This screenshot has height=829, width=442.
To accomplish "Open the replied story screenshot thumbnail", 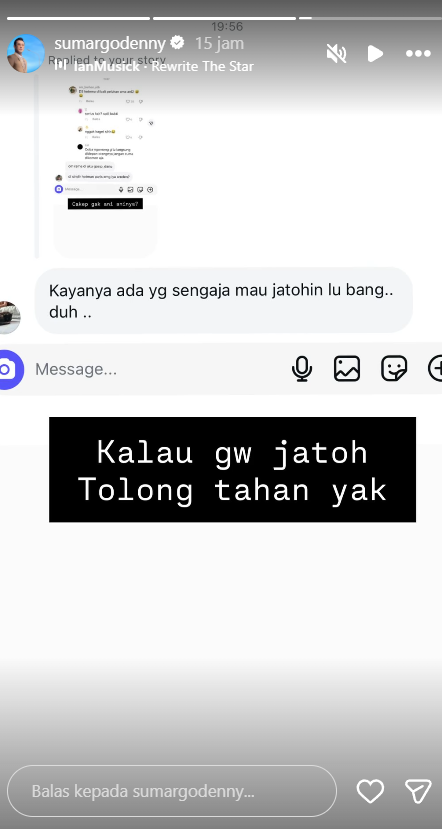I will [x=105, y=167].
